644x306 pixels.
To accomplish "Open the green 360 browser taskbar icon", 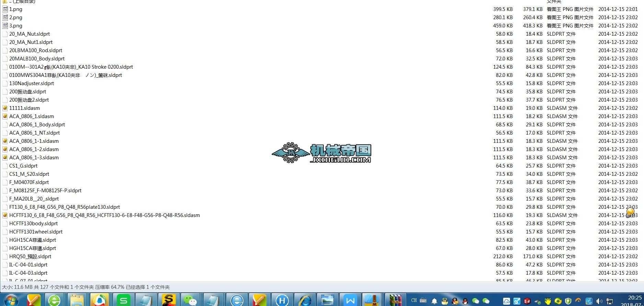I will tap(55, 300).
